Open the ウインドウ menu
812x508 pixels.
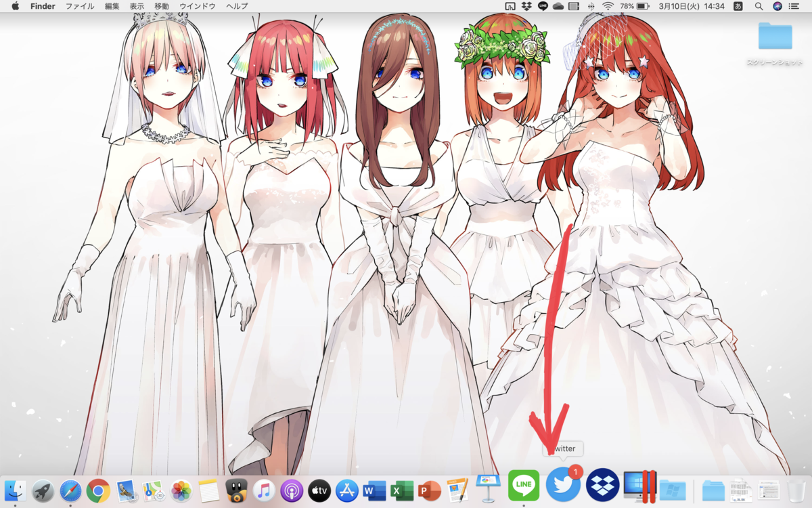[198, 6]
